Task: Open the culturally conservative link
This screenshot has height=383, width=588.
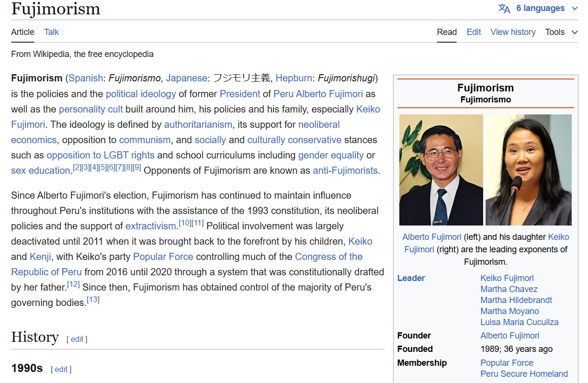Action: [294, 140]
